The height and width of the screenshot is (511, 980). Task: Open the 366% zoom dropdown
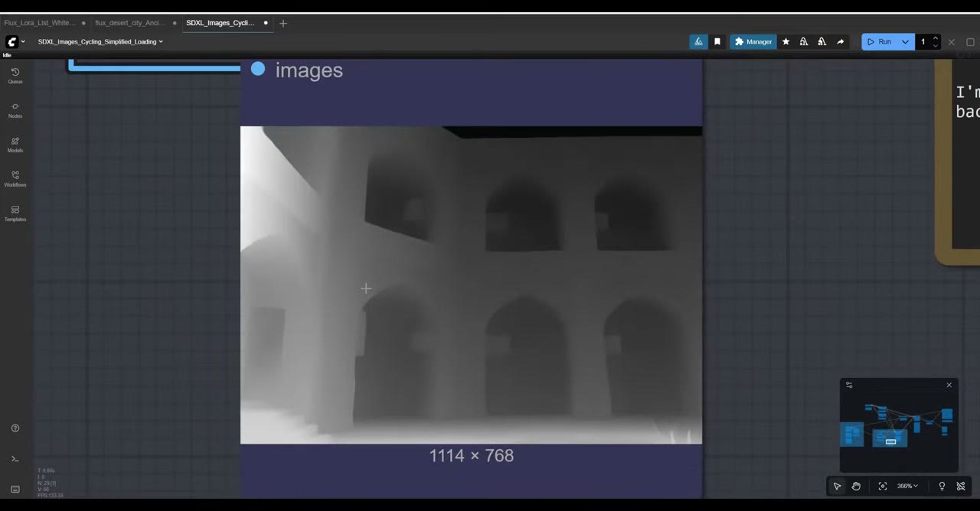(x=907, y=486)
